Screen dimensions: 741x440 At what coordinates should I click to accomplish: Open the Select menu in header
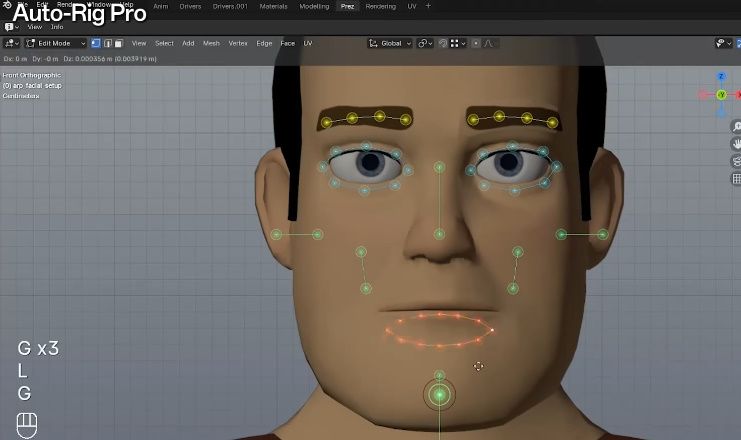pos(164,43)
